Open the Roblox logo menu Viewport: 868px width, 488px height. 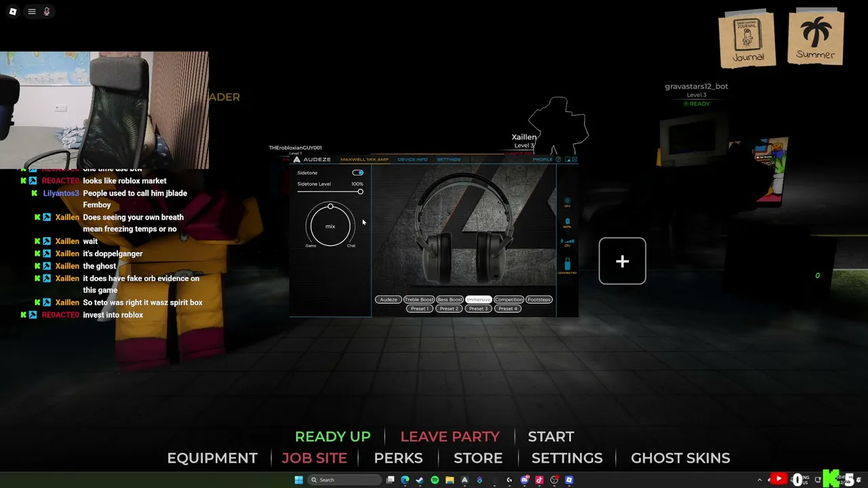[x=12, y=12]
